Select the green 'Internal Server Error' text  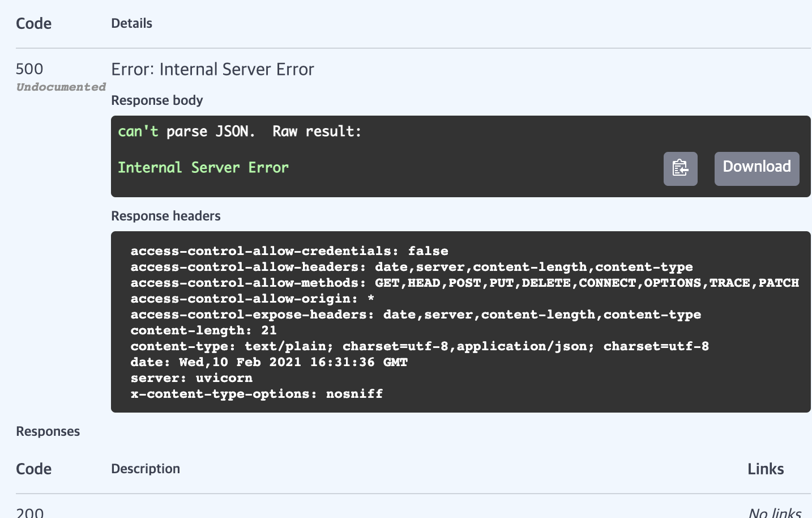coord(203,168)
